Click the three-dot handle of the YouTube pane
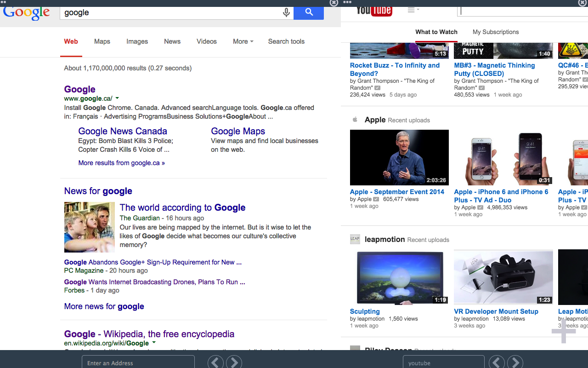Screen dimensions: 588x368 347,2
